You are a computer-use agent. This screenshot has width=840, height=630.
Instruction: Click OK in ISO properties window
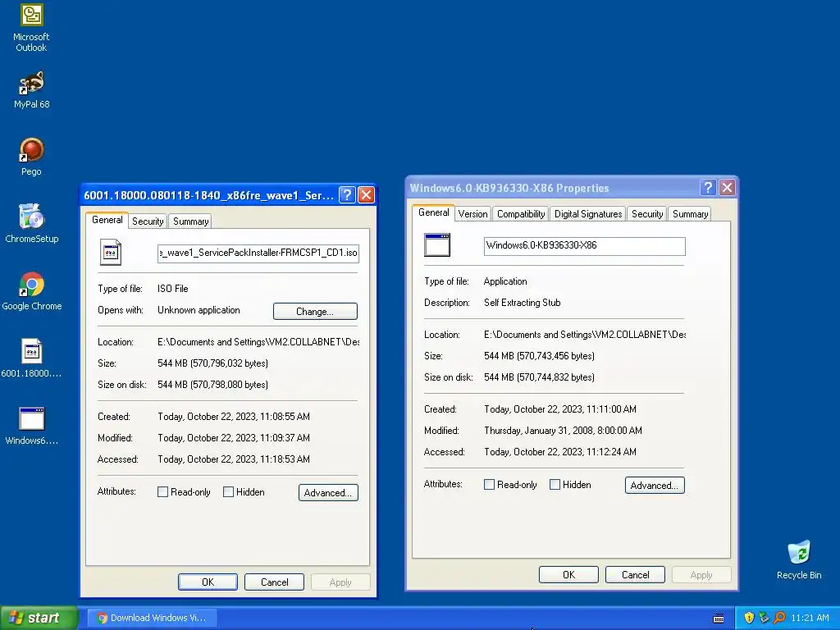tap(208, 582)
